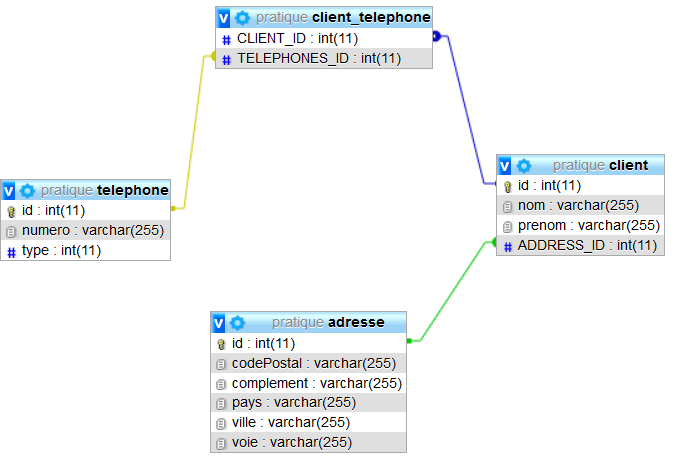Click the hash icon next to ADDRESS_ID
This screenshot has height=460, width=678.
507,246
